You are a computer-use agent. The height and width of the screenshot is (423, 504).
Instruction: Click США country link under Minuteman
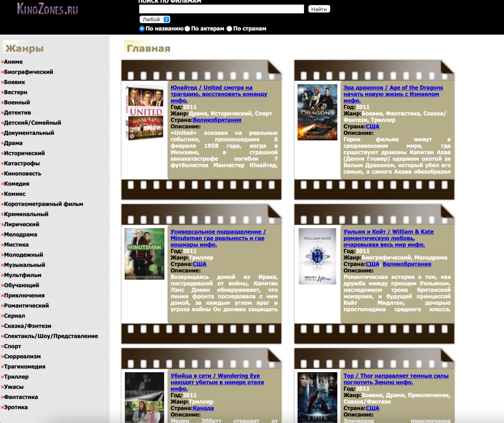(x=200, y=264)
